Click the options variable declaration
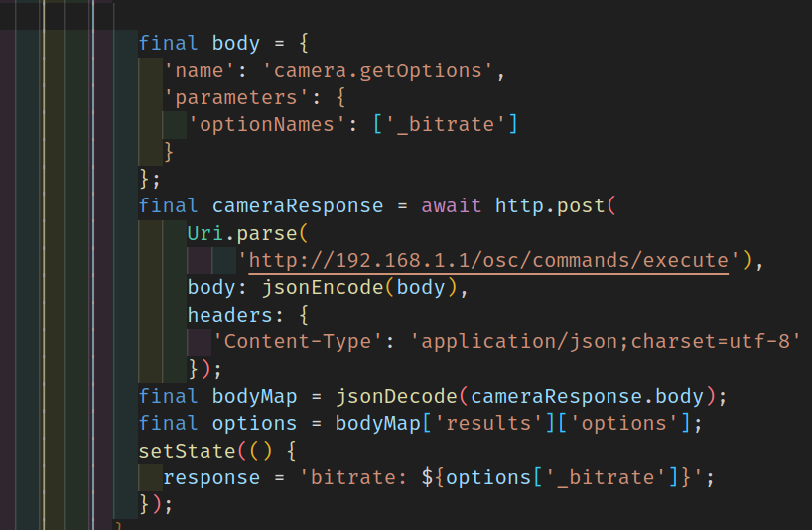812x530 pixels. [255, 424]
